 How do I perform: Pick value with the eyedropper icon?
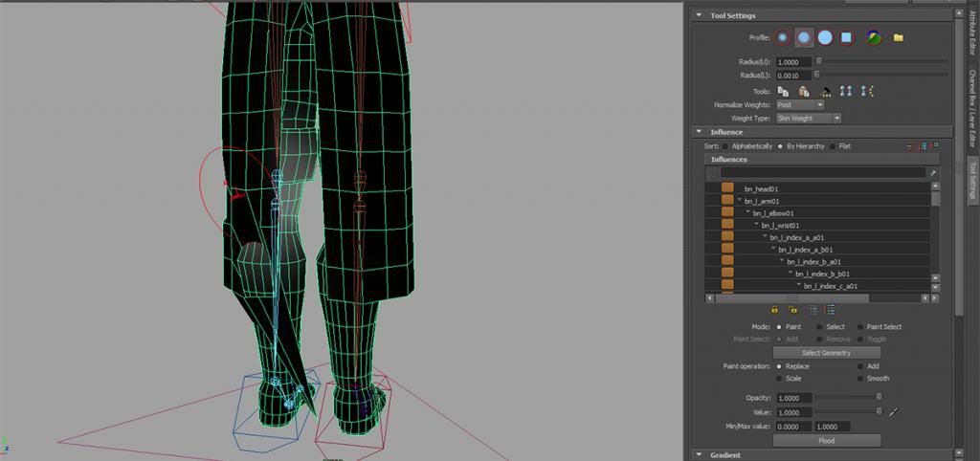894,411
